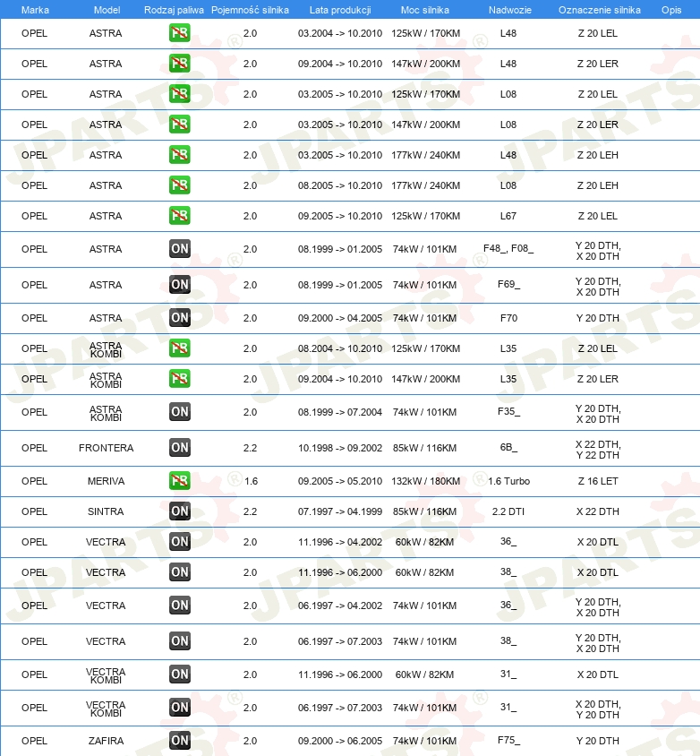Click the diesel ON icon in the Vectra 38_ 74kW row

179,640
